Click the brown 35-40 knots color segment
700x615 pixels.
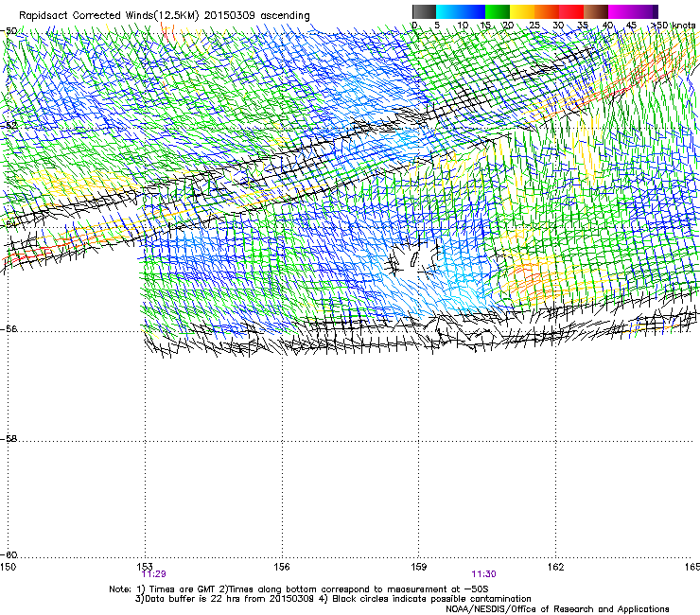click(596, 11)
